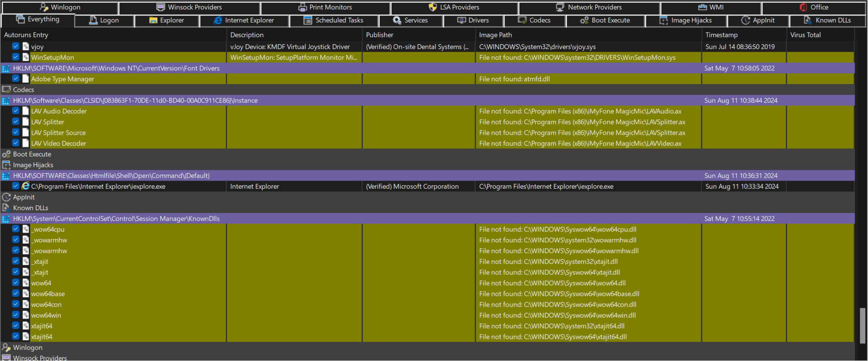Click 'Sun Jul 14 08:36:50 2019' timestamp
The width and height of the screenshot is (868, 361).
pos(740,47)
